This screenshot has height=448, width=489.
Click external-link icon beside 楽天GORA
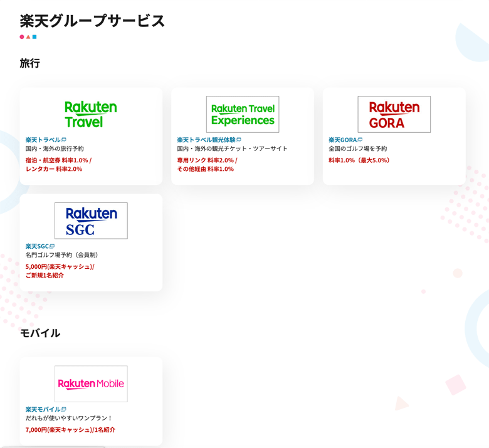pos(360,140)
